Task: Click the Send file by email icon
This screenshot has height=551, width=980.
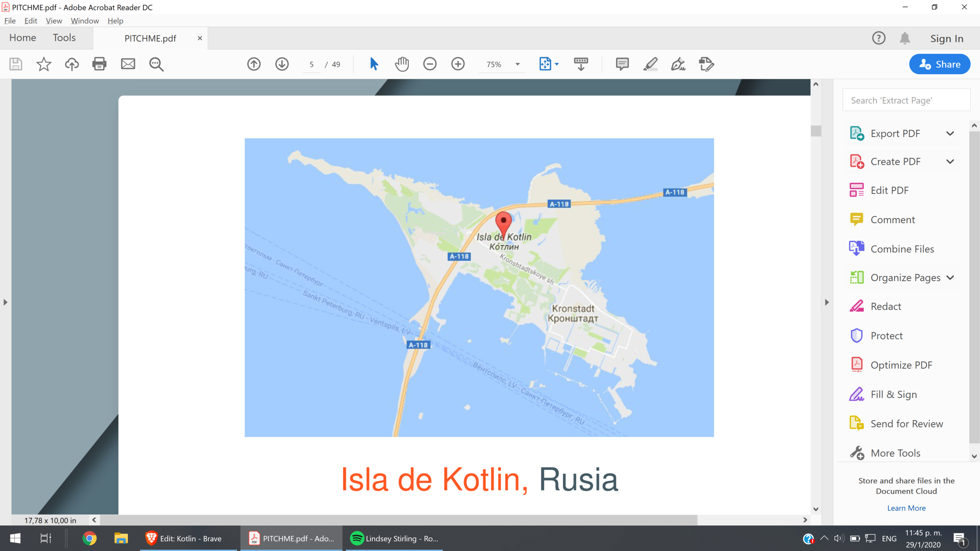Action: tap(128, 64)
